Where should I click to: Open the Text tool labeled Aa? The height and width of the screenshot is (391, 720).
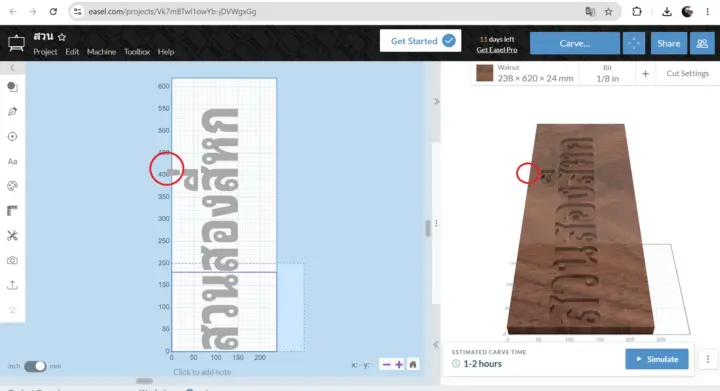tap(12, 161)
